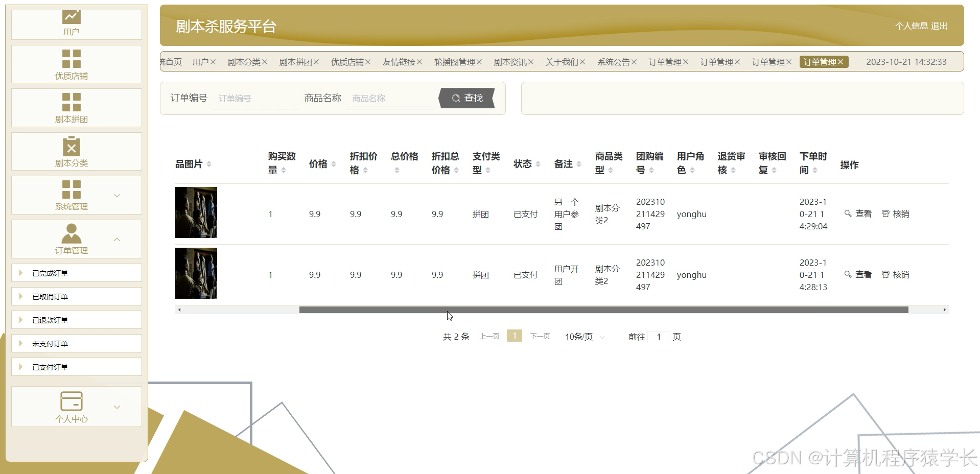Image resolution: width=980 pixels, height=474 pixels.
Task: Close the active 订单管理 tab
Action: 841,62
